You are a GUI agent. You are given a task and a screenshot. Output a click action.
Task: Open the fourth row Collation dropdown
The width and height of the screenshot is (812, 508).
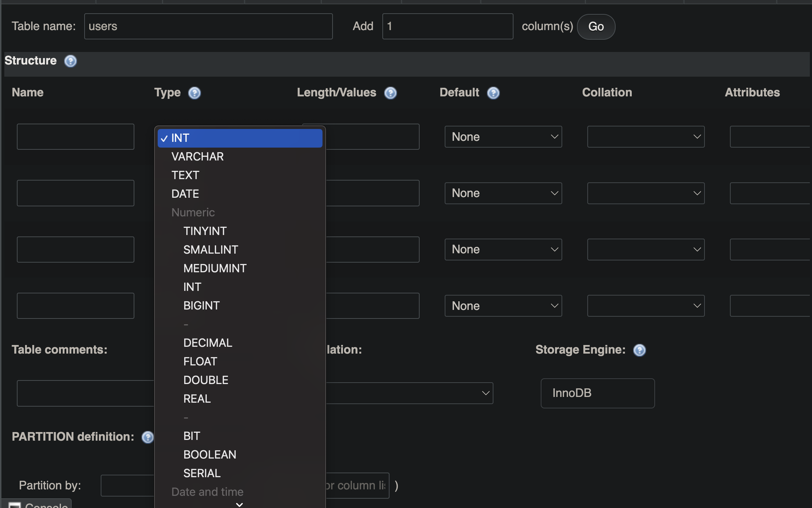point(646,306)
